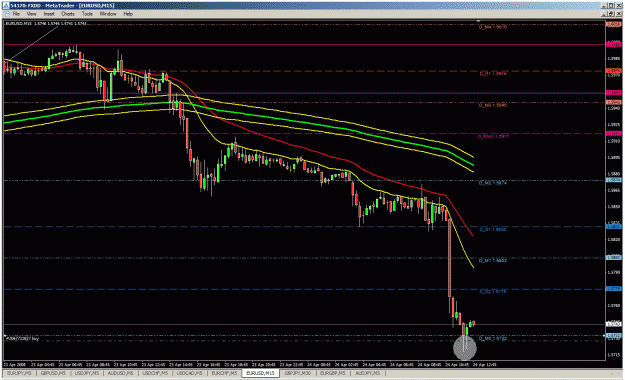
Task: Select the EURUSD,M15 chart tab
Action: 260,373
